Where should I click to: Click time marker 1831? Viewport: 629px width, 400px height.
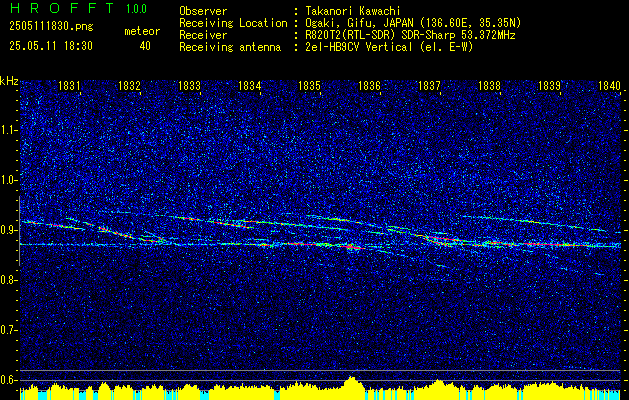coord(69,85)
